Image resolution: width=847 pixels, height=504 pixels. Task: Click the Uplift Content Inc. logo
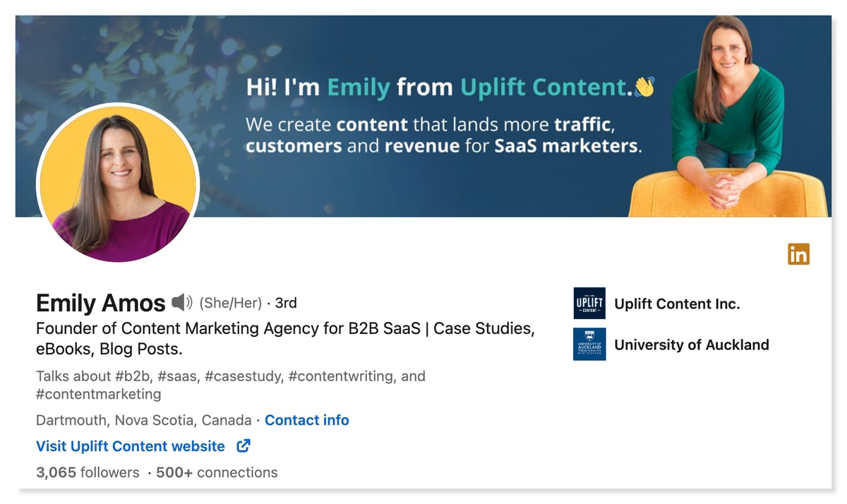pos(589,304)
